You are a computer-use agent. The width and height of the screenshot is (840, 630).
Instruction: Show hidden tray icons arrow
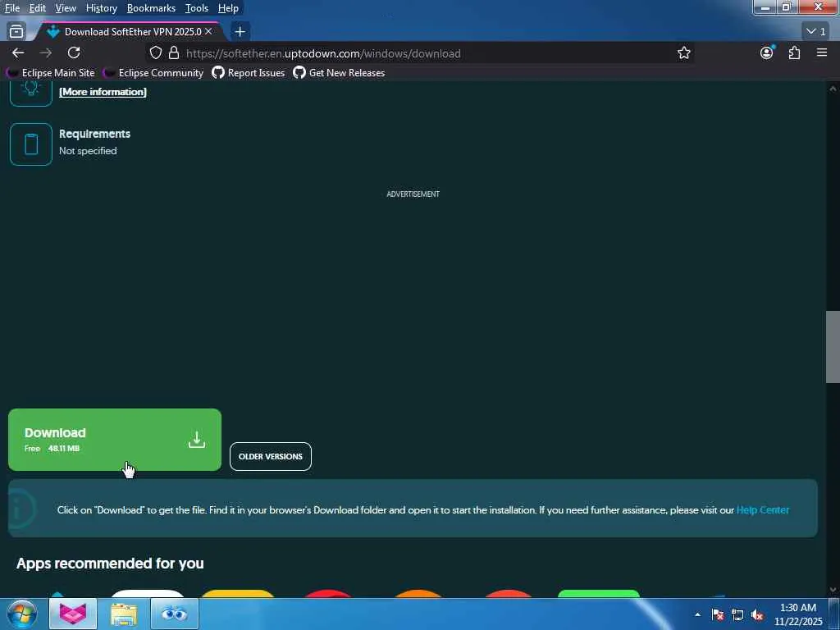(x=697, y=614)
